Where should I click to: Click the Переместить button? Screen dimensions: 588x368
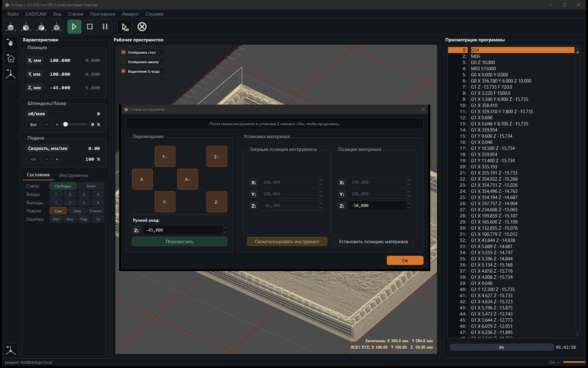point(179,242)
